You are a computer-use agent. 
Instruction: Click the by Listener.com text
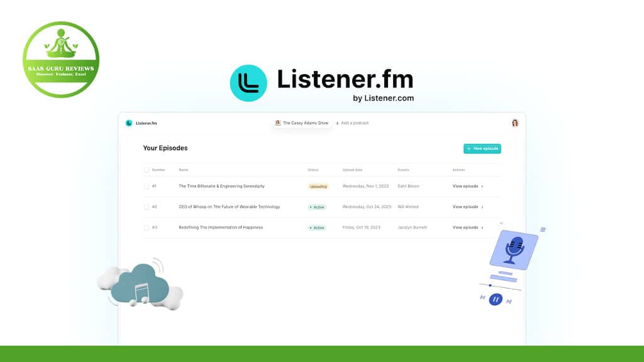point(383,98)
